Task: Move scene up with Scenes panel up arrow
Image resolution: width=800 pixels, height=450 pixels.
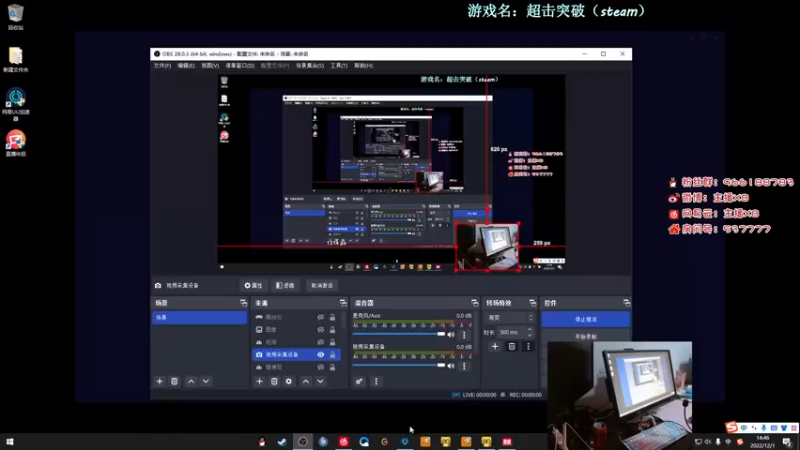Action: tap(191, 381)
